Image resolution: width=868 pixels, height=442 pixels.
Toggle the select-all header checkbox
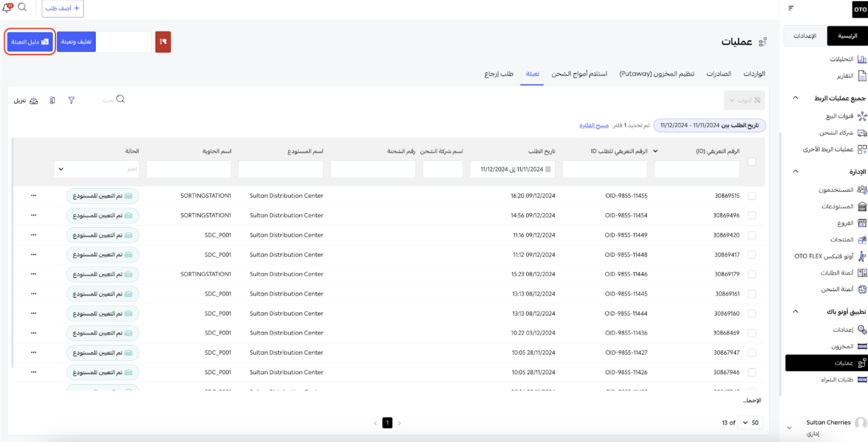coord(752,162)
